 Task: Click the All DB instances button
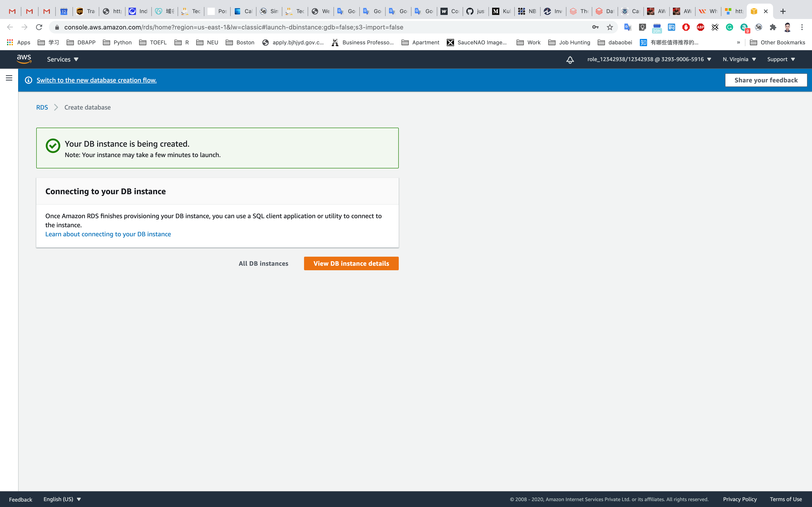point(263,263)
